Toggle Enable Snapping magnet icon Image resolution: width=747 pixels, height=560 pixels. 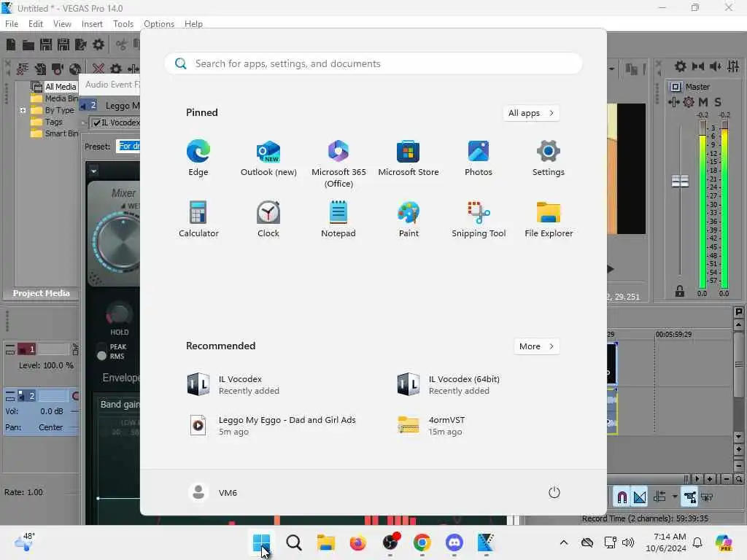[622, 497]
